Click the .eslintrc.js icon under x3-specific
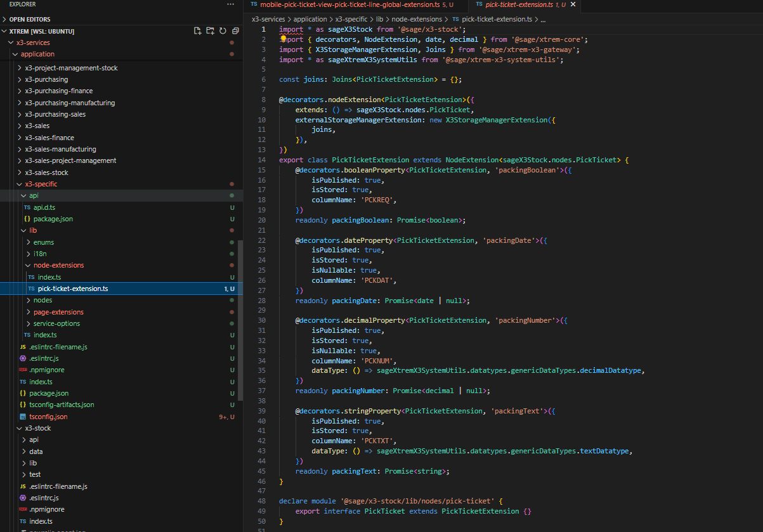The image size is (763, 532). point(23,358)
